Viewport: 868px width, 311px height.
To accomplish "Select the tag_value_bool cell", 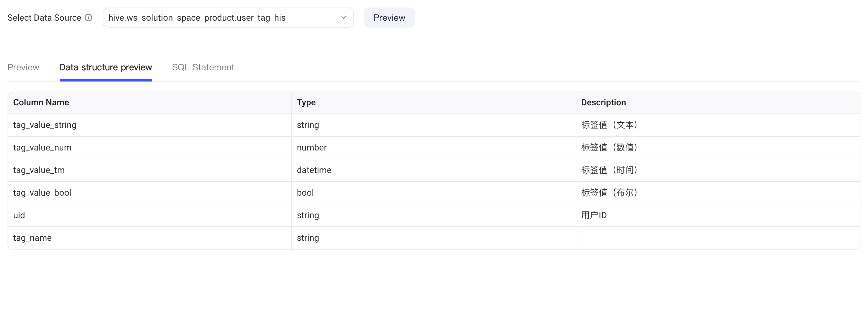I will (x=150, y=193).
